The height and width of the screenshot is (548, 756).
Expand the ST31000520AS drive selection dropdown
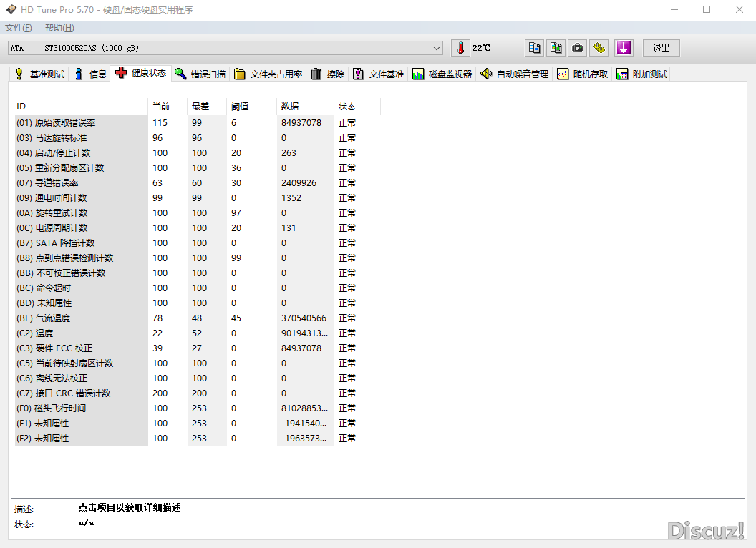coord(437,48)
